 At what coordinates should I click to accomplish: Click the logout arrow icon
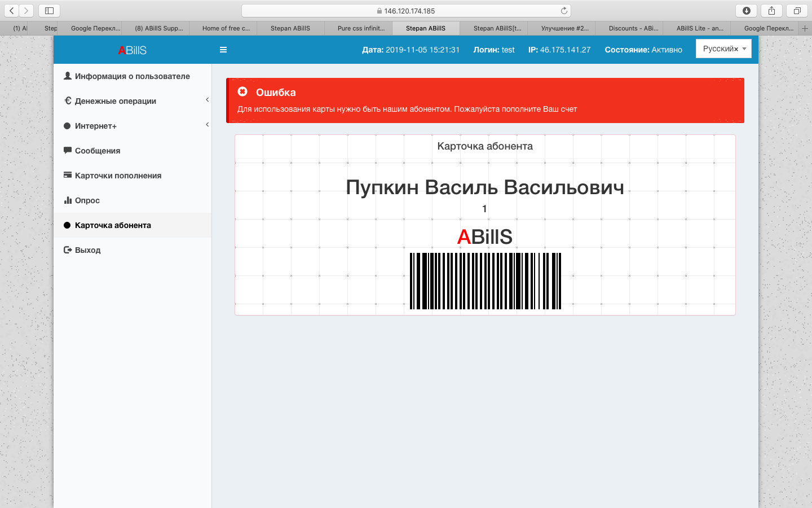68,249
